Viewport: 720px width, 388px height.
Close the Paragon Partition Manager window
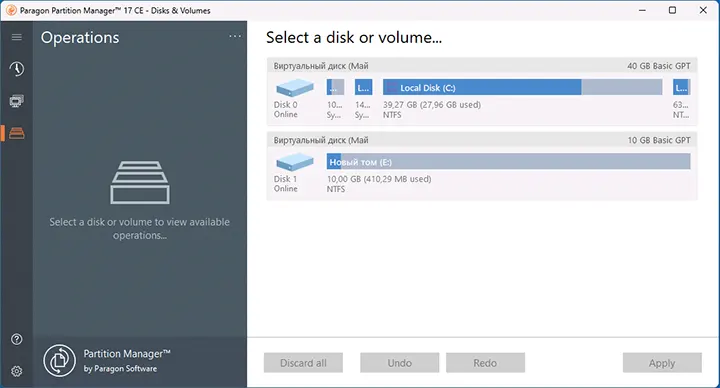(703, 10)
